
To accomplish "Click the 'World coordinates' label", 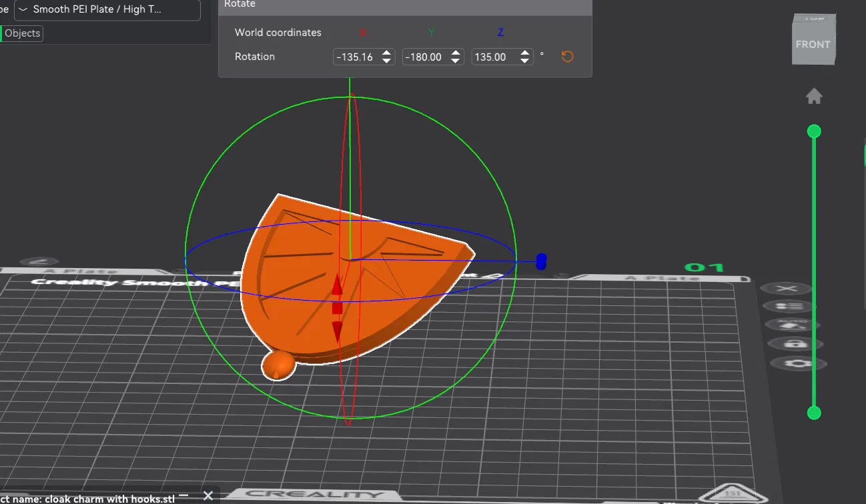I will (278, 33).
